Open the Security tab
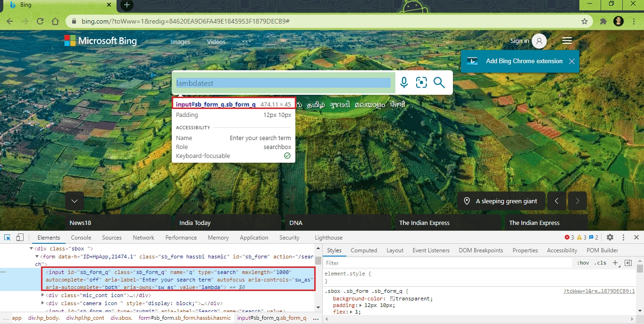This screenshot has width=644, height=324. 289,238
